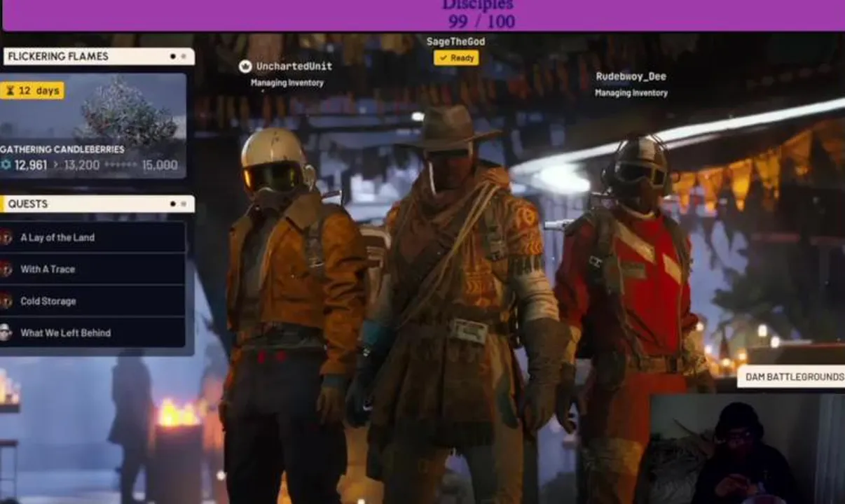Open the Flickering Flames panel header
The image size is (845, 504).
coord(98,56)
